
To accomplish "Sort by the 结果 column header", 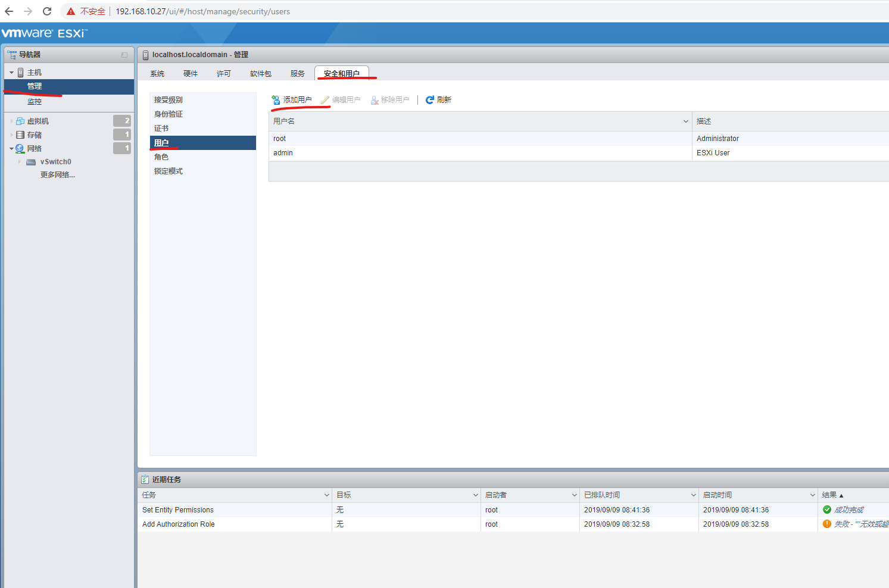I will (854, 495).
